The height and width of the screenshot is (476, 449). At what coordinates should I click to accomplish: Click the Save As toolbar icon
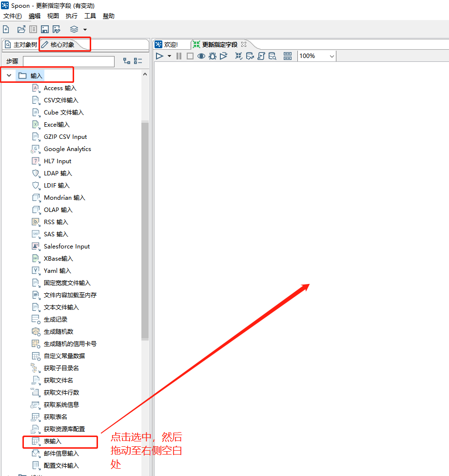[57, 29]
